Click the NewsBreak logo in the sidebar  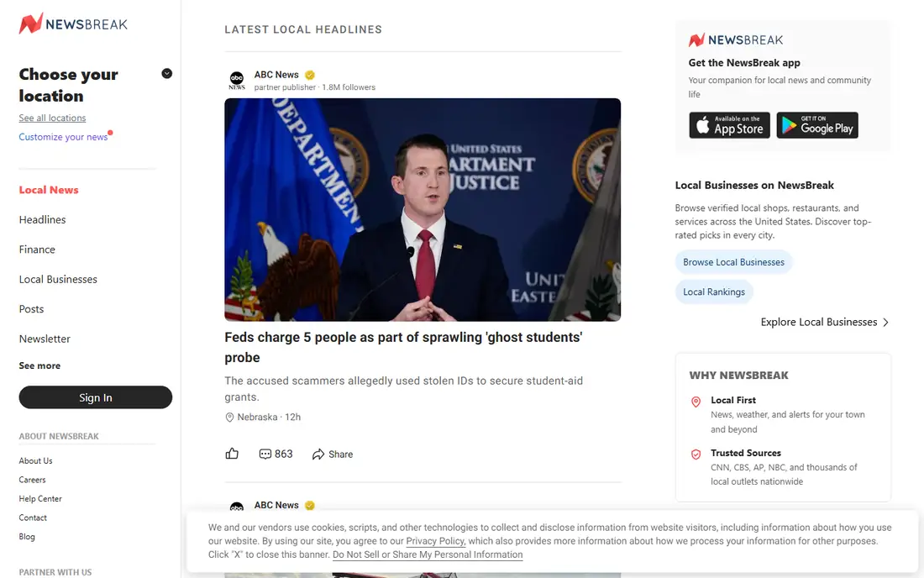coord(73,24)
